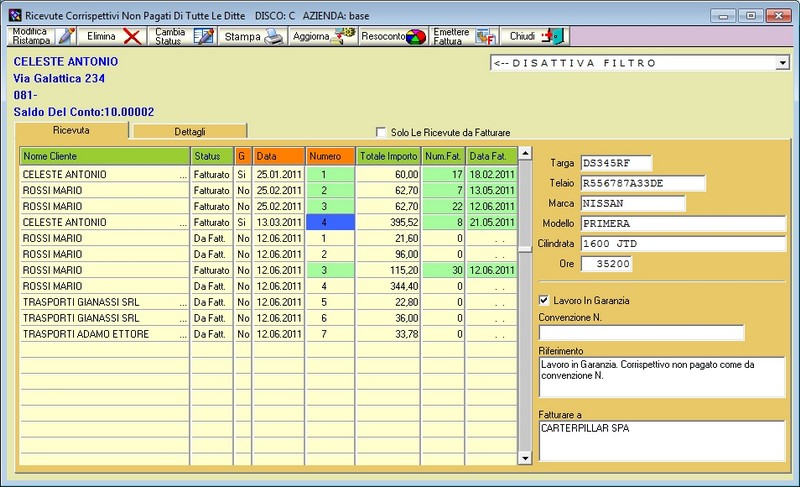
Task: Click the red X Elimina icon
Action: [132, 36]
